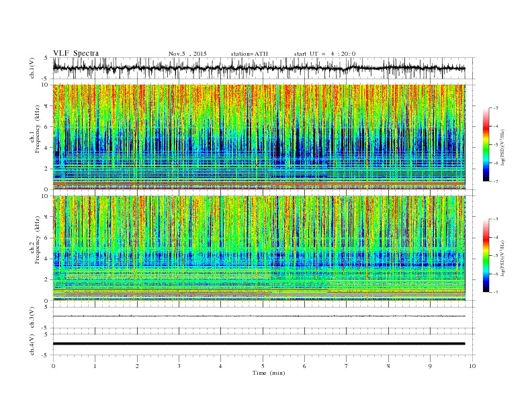The image size is (532, 411).
Task: Click the 'start UT = 4 :20: 0' label
Action: pos(324,54)
